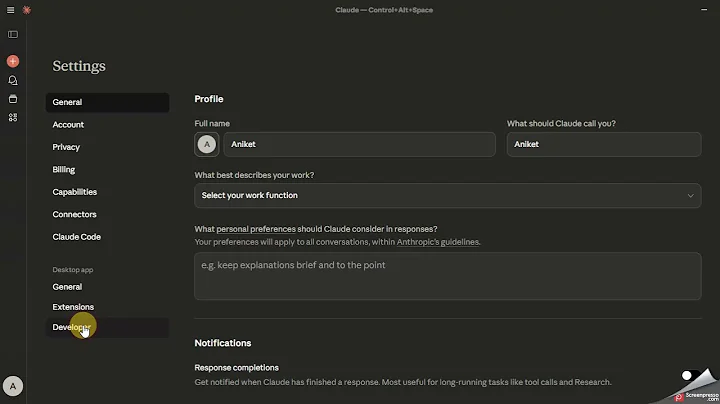Click the profile avatar next to Full name

click(207, 144)
